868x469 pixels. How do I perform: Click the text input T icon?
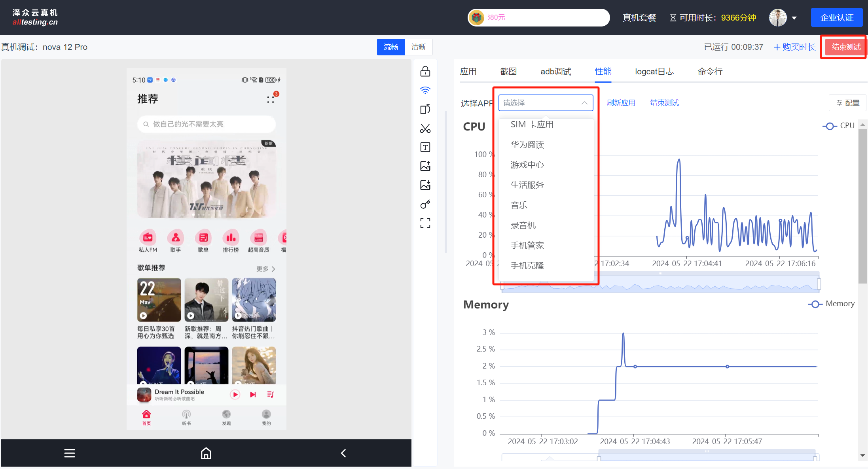coord(425,148)
